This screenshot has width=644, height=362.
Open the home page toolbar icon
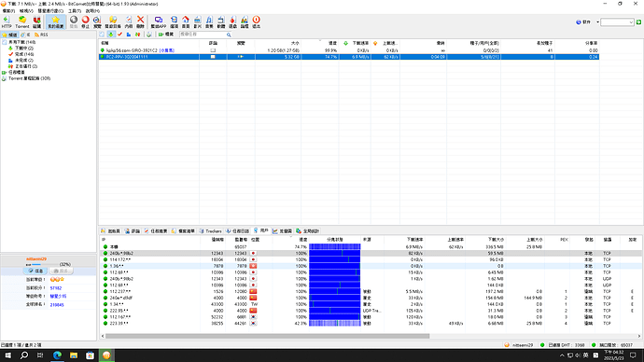pos(186,21)
